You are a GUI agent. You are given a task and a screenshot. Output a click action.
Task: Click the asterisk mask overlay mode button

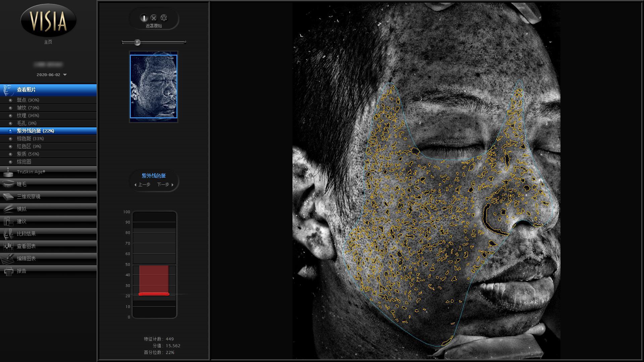coord(164,18)
